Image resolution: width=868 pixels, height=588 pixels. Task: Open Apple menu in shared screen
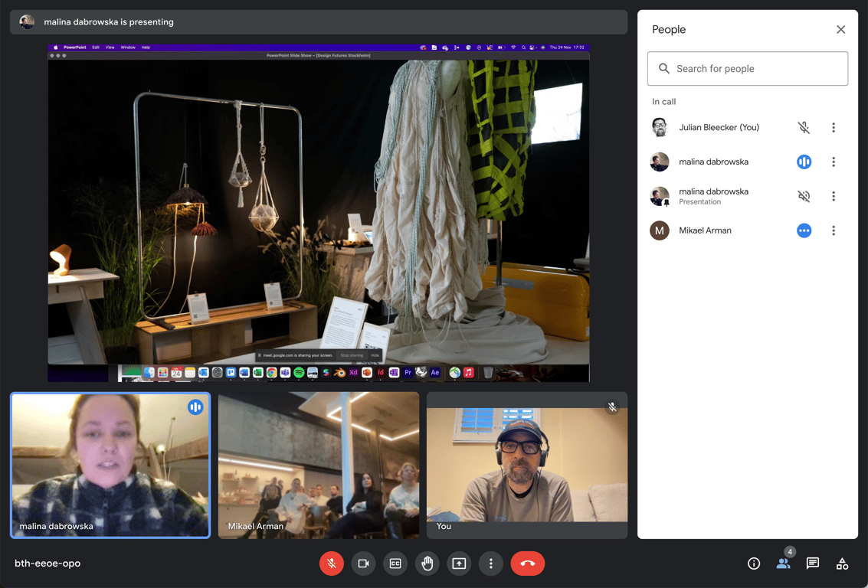click(x=55, y=47)
